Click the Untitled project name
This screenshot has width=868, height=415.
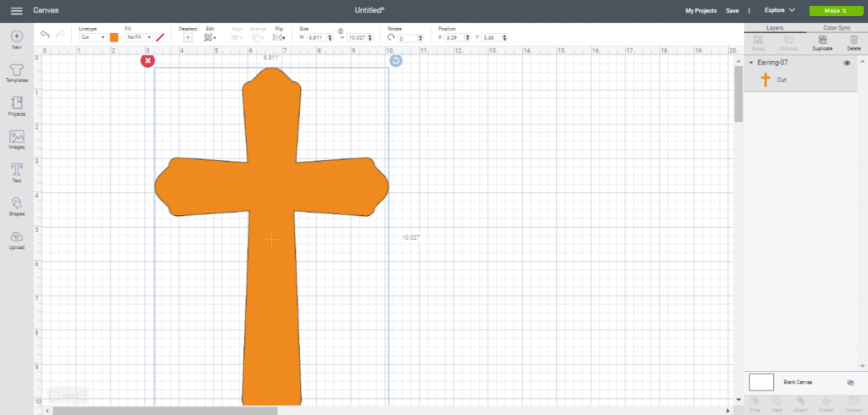click(x=370, y=10)
